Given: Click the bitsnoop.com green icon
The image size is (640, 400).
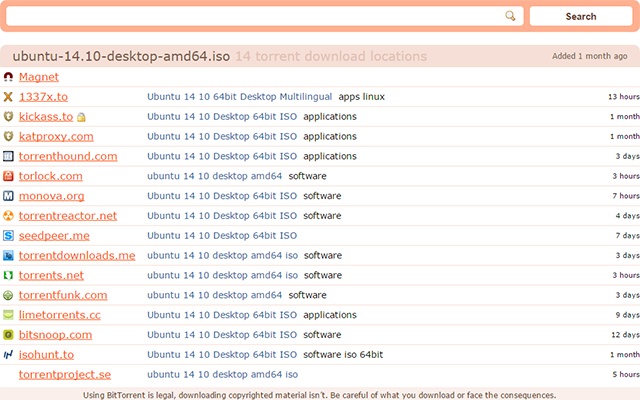Looking at the screenshot, I should 8,335.
